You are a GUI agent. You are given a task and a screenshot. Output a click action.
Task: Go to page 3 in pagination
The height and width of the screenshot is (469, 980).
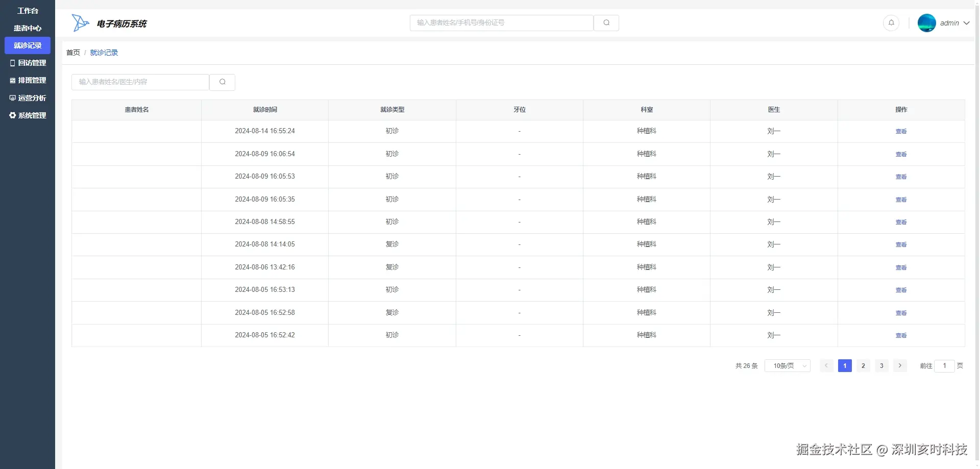(x=881, y=366)
